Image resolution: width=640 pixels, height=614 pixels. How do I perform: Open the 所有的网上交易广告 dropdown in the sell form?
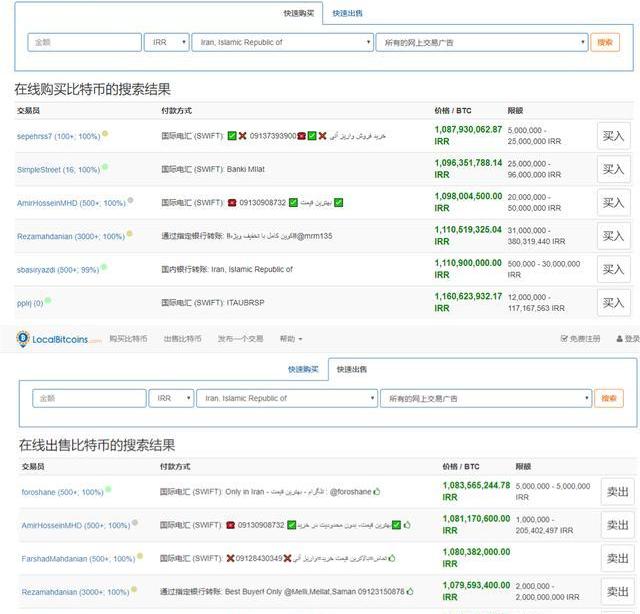click(x=485, y=398)
